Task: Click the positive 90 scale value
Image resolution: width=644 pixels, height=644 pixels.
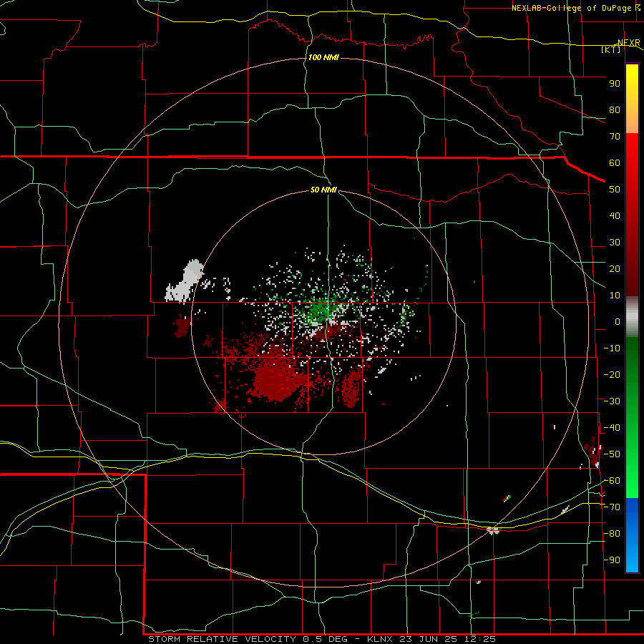Action: (x=615, y=84)
